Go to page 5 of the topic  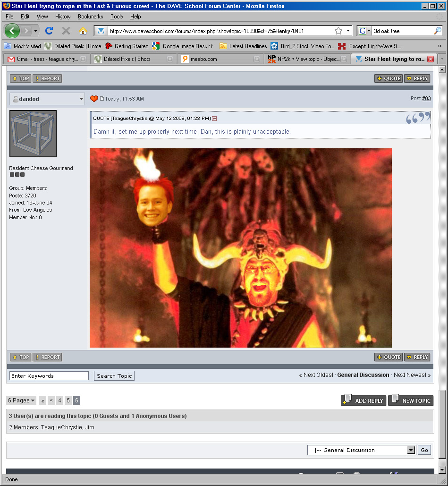(x=68, y=401)
